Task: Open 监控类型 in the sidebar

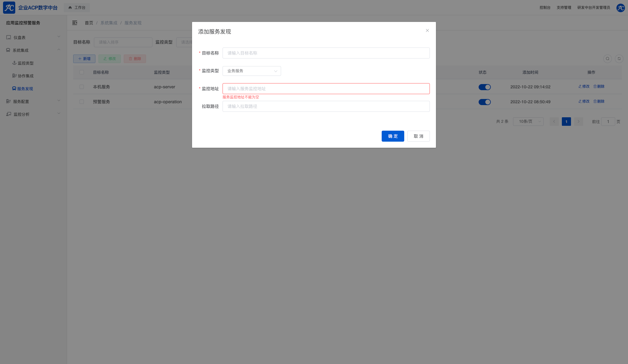Action: coord(26,63)
